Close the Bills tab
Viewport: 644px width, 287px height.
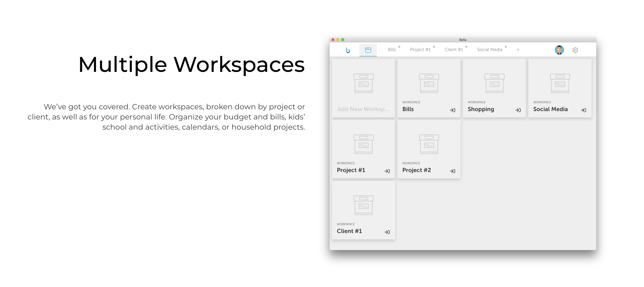pyautogui.click(x=399, y=46)
